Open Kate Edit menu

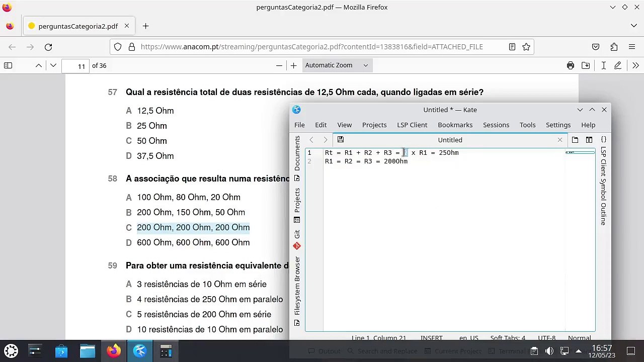click(320, 125)
